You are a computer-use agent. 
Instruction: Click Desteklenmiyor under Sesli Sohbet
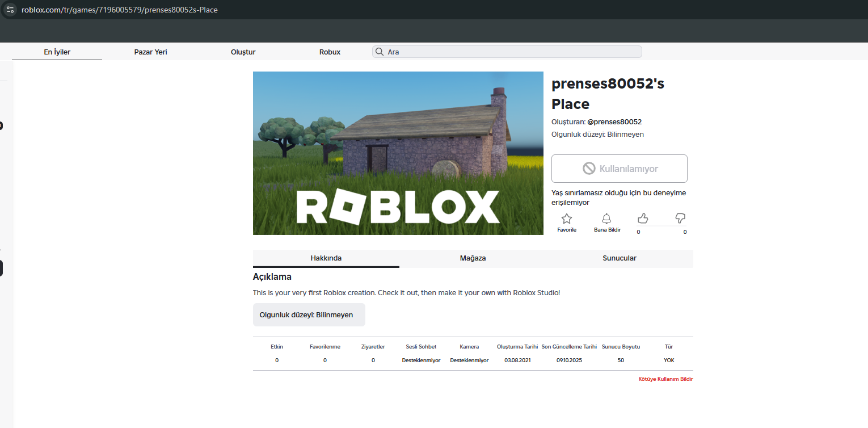421,360
